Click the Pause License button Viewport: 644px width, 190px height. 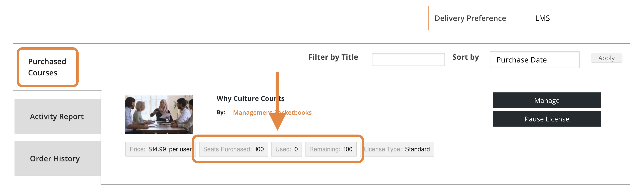coord(546,119)
